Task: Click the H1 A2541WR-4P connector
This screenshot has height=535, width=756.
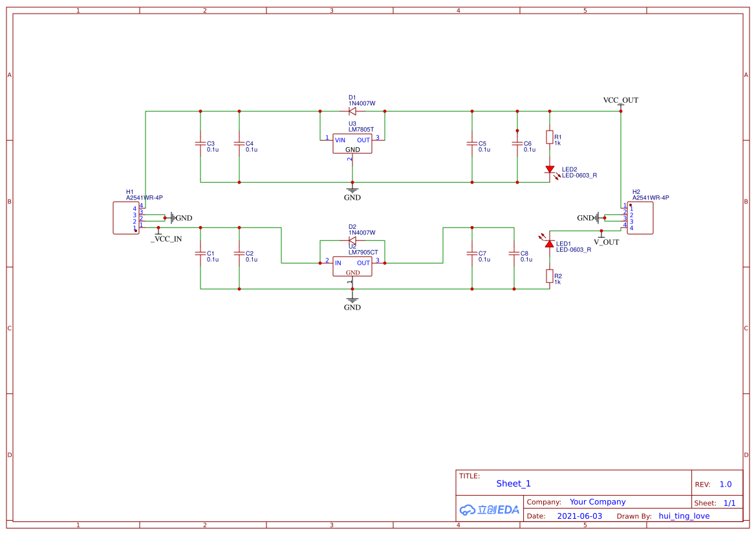Action: [125, 218]
